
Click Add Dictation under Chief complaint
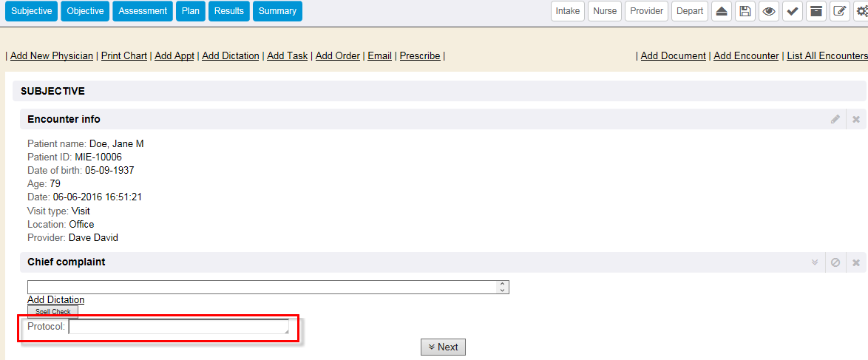point(56,299)
